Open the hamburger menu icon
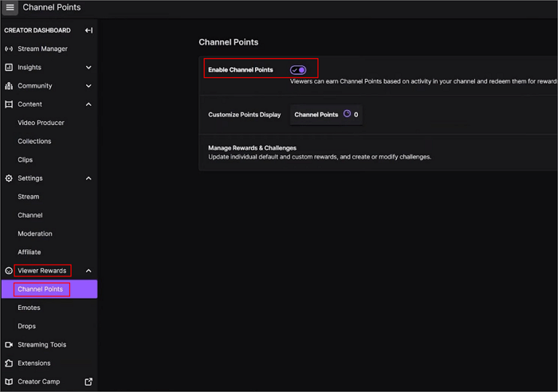This screenshot has height=392, width=558. (x=10, y=7)
